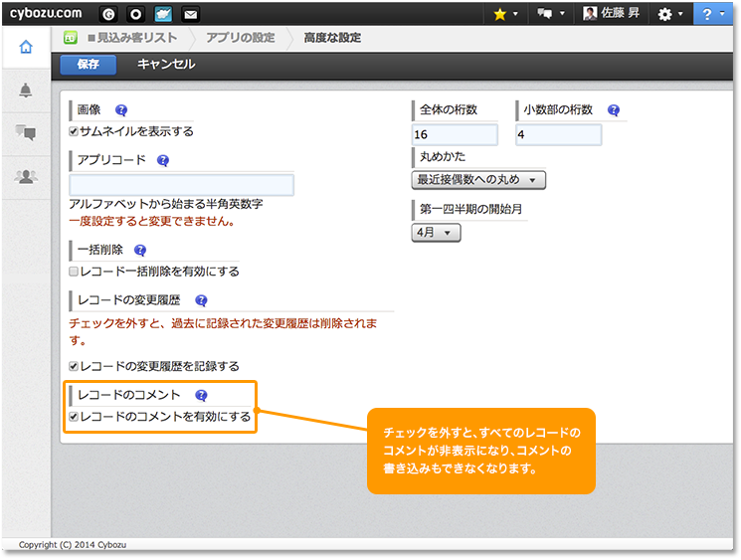
Task: Expand the gear settings menu in header
Action: 669,14
